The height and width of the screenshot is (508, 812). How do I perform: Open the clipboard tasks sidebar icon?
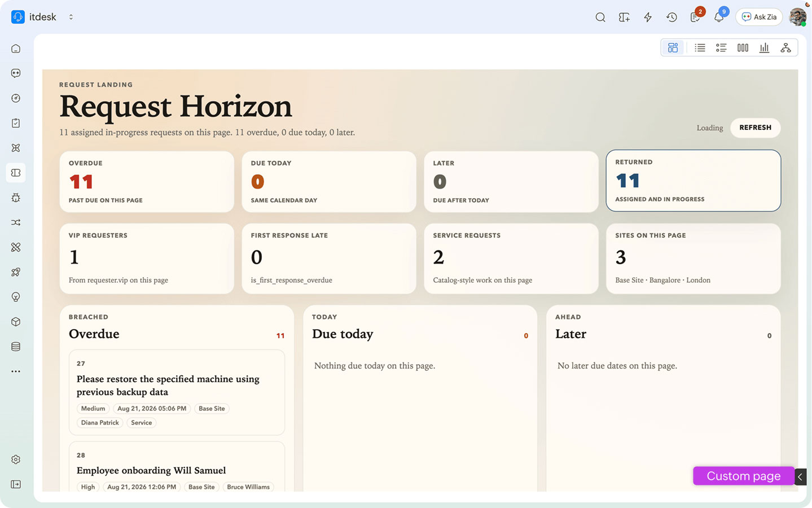[16, 123]
